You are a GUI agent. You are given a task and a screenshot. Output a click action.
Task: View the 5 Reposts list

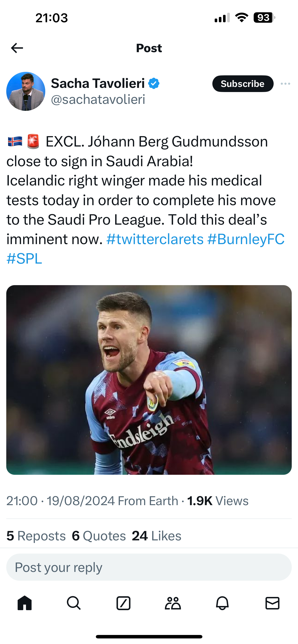(36, 536)
